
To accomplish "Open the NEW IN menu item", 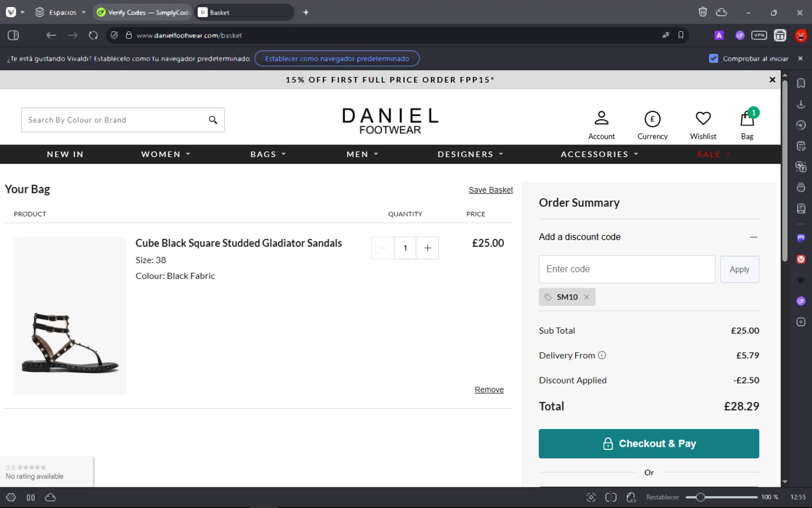I will pos(65,154).
